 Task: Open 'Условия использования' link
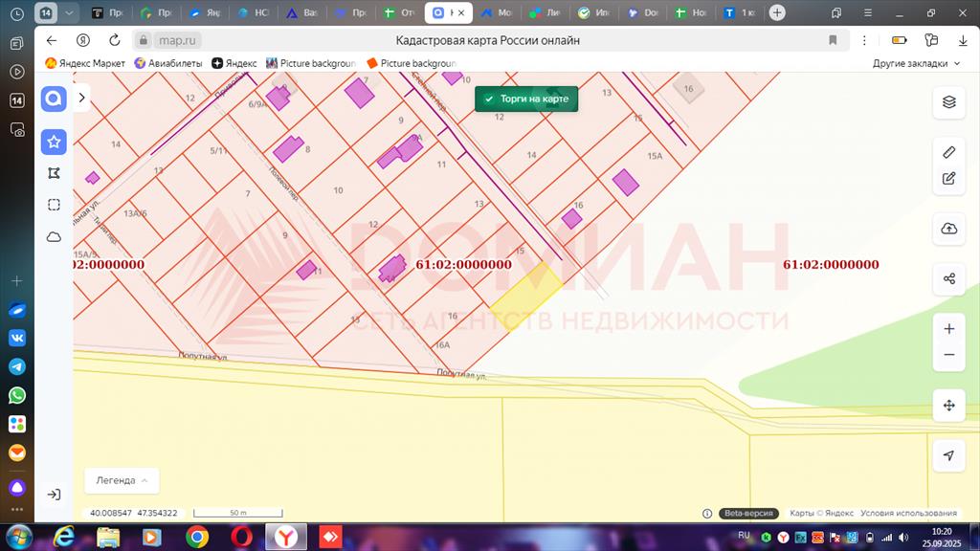click(x=908, y=514)
